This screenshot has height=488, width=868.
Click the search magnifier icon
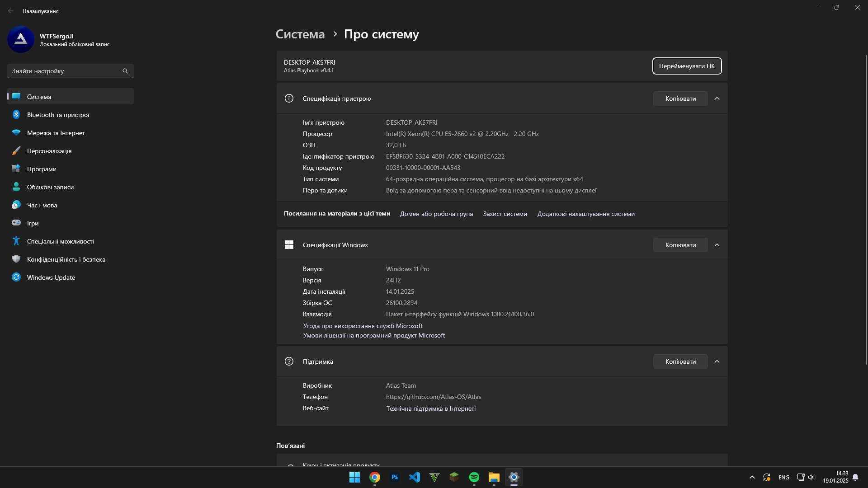tap(125, 71)
